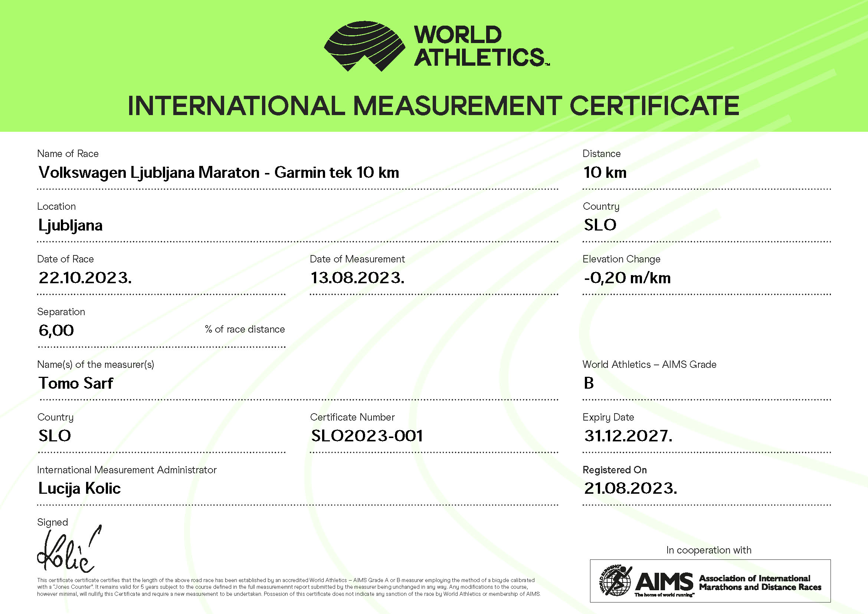Click the International Measurement Certificate heading

[x=433, y=105]
